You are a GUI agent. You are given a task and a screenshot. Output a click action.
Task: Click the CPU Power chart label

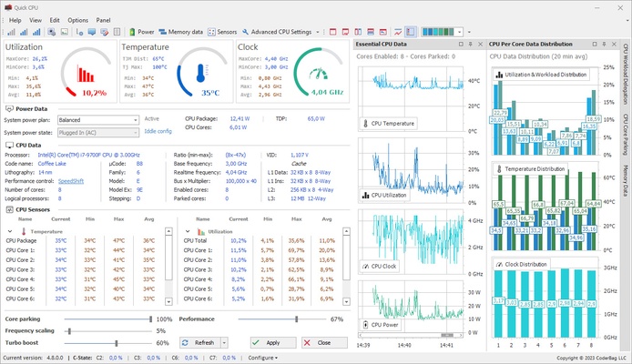coord(380,325)
